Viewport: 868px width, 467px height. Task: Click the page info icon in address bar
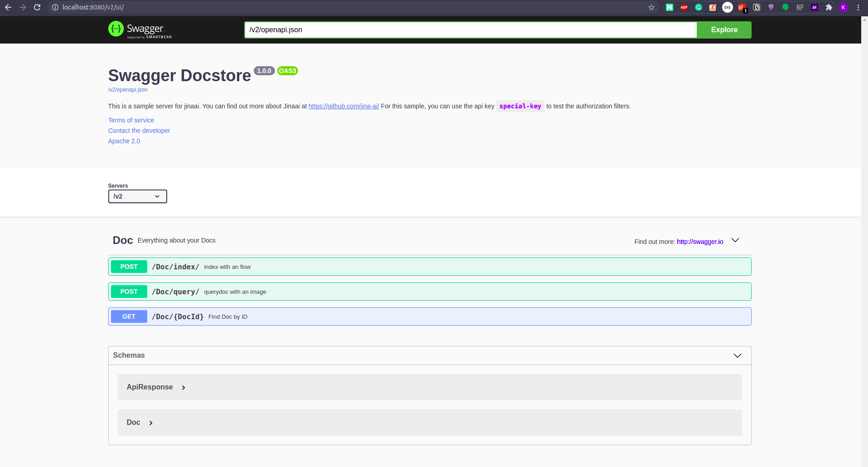click(54, 7)
